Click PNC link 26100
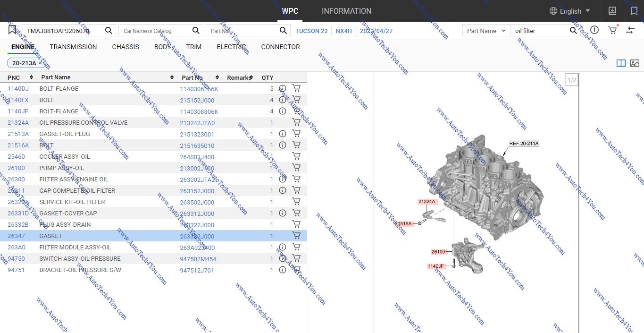This screenshot has height=333, width=644. [16, 168]
